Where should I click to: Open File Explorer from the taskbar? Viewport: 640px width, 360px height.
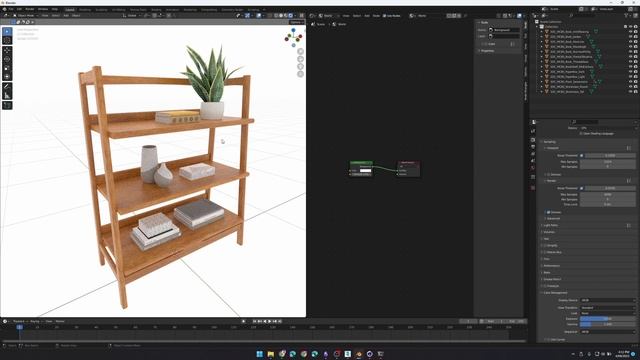click(271, 354)
